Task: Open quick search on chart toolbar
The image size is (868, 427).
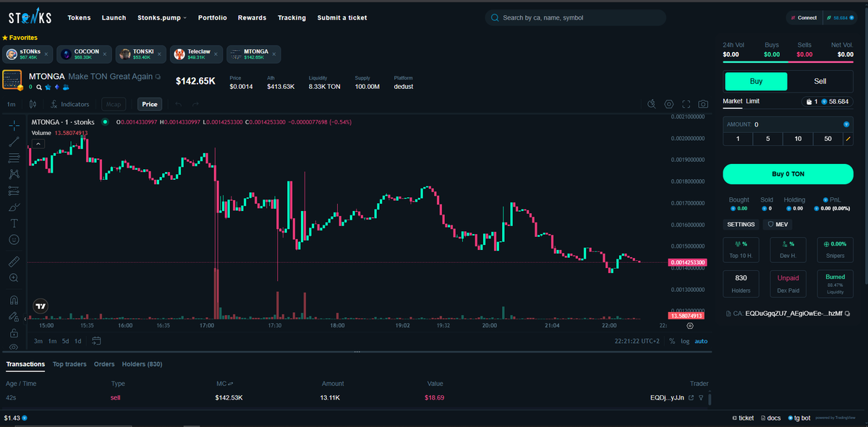Action: click(652, 104)
